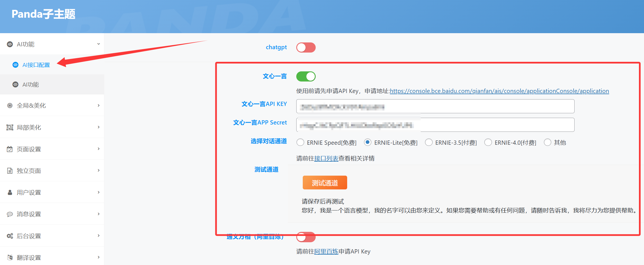Open the 页面设置 menu section

point(52,149)
